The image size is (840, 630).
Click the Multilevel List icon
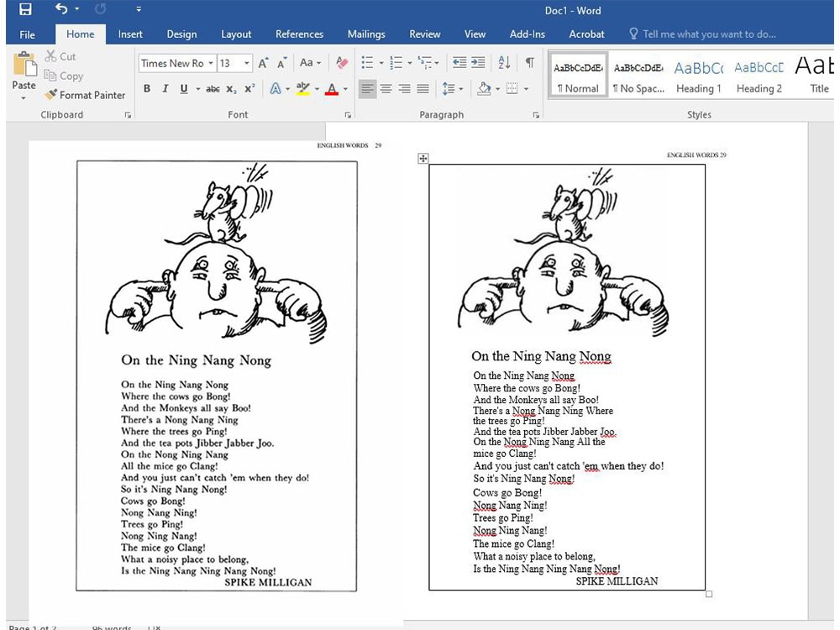(424, 63)
